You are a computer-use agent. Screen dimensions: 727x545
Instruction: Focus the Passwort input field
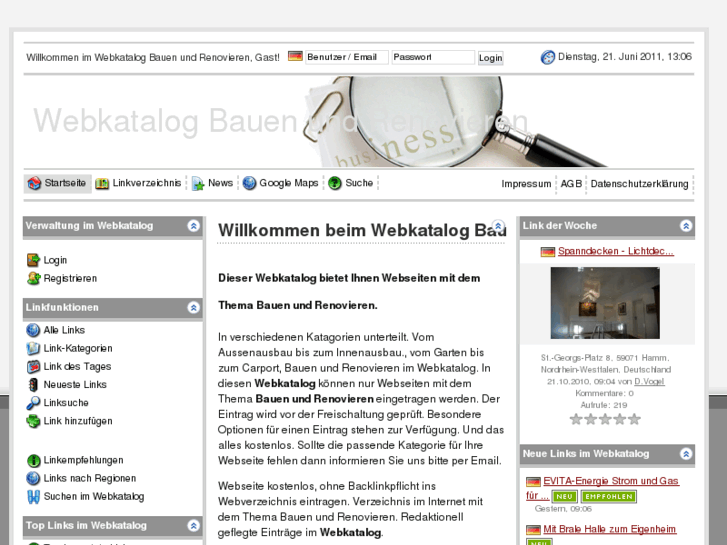point(433,57)
